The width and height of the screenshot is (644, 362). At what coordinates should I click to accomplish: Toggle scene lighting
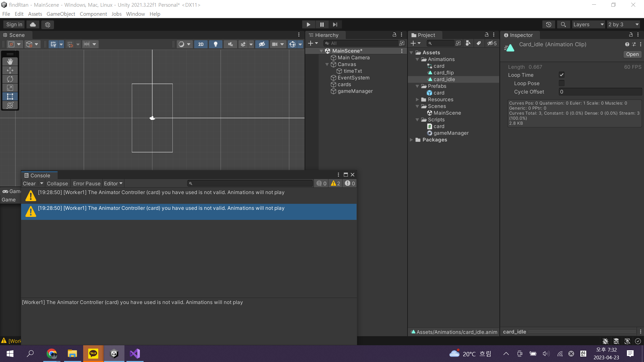coord(216,44)
